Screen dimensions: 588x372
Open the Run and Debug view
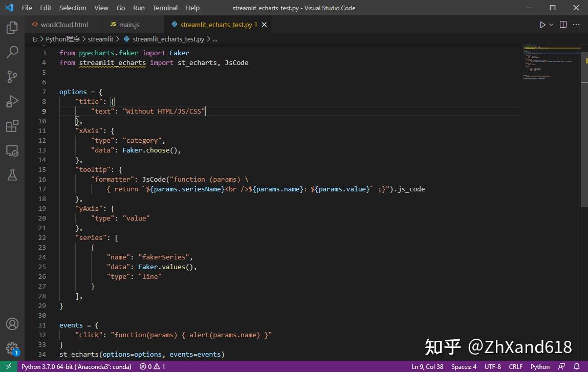pos(12,101)
